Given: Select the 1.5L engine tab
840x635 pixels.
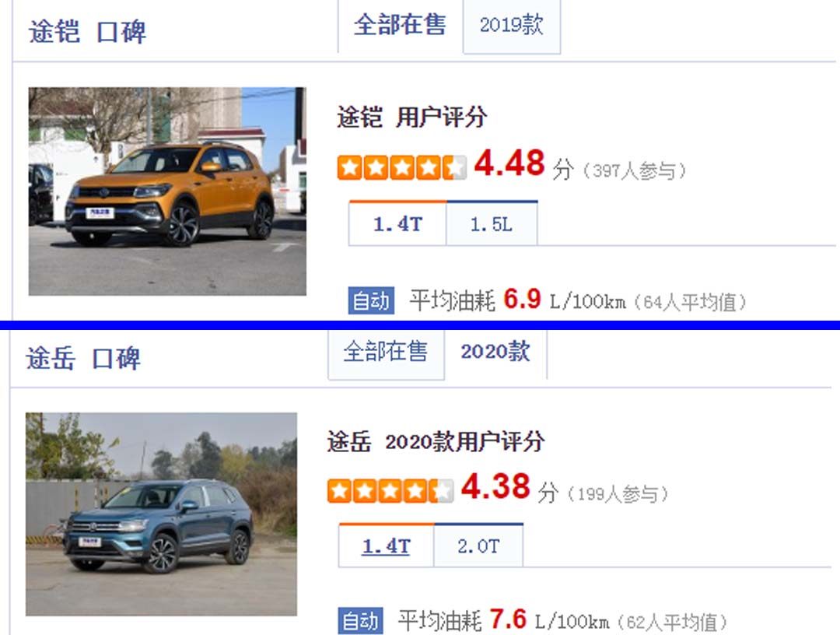Looking at the screenshot, I should tap(492, 224).
